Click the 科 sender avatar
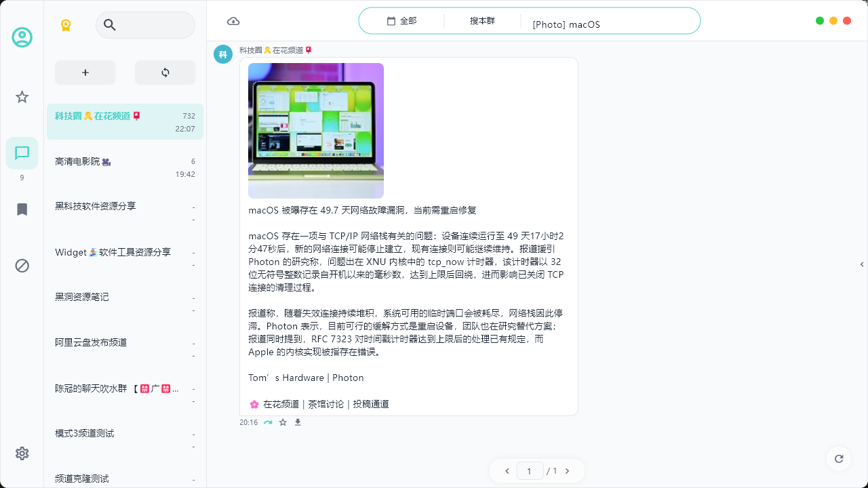 click(223, 54)
